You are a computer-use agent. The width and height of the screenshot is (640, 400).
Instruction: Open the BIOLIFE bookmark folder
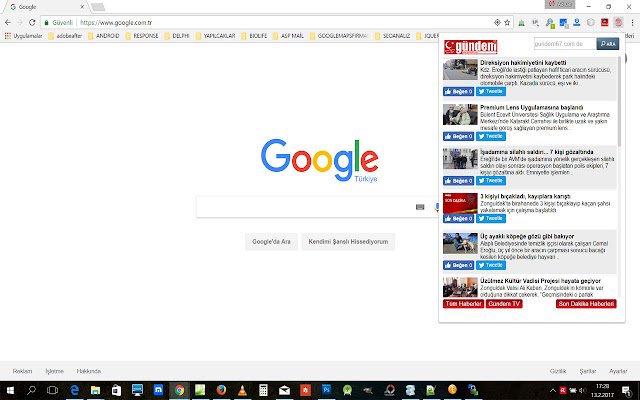[x=254, y=36]
